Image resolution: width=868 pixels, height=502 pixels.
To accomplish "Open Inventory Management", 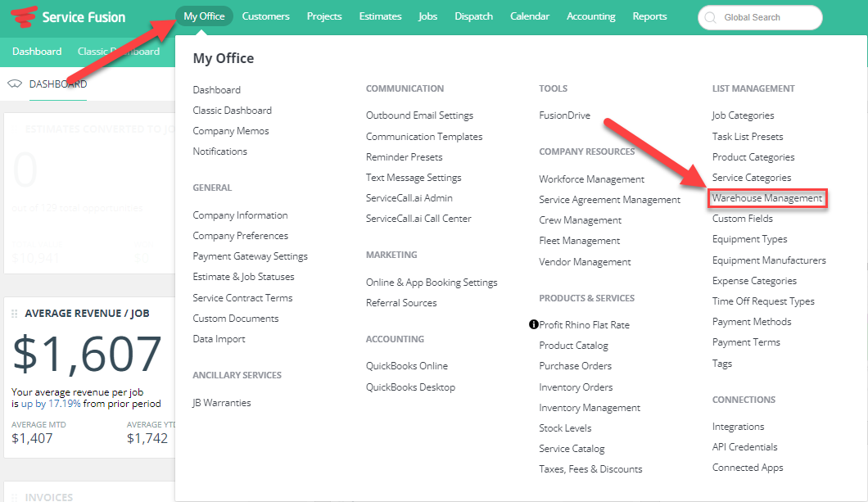I will pos(590,408).
